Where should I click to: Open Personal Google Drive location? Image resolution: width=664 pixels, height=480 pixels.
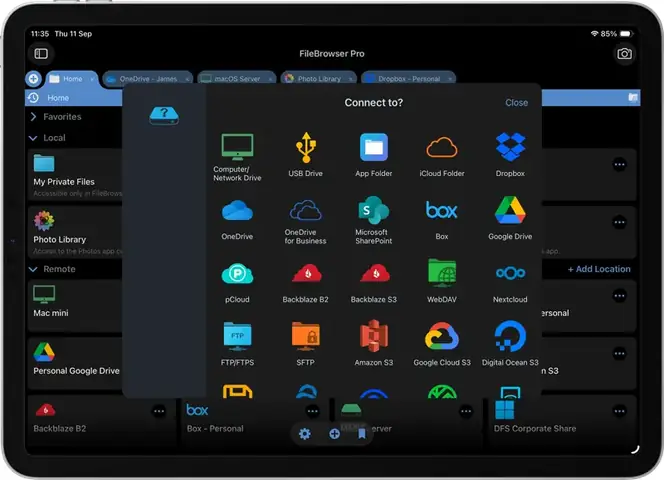76,363
